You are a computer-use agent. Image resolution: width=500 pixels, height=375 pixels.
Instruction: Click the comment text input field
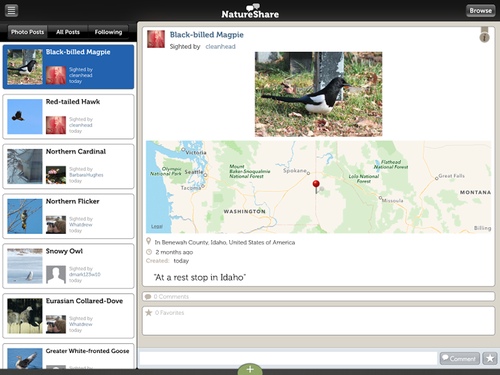(x=288, y=358)
